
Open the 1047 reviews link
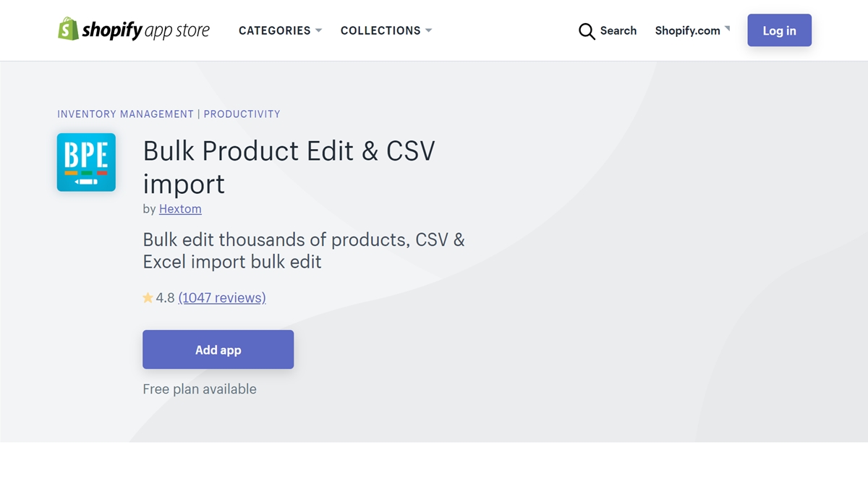tap(222, 297)
